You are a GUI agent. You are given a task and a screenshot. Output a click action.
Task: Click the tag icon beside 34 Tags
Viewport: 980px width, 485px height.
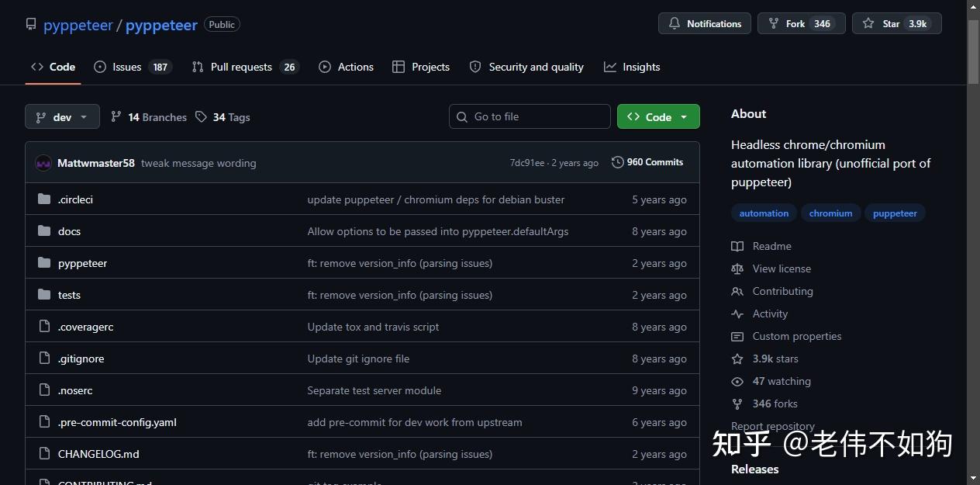[x=201, y=116]
